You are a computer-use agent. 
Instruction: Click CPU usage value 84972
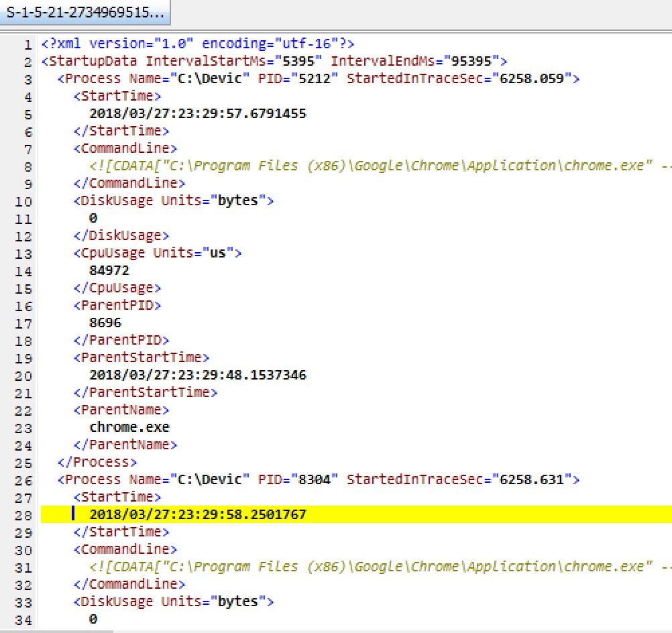pos(109,270)
